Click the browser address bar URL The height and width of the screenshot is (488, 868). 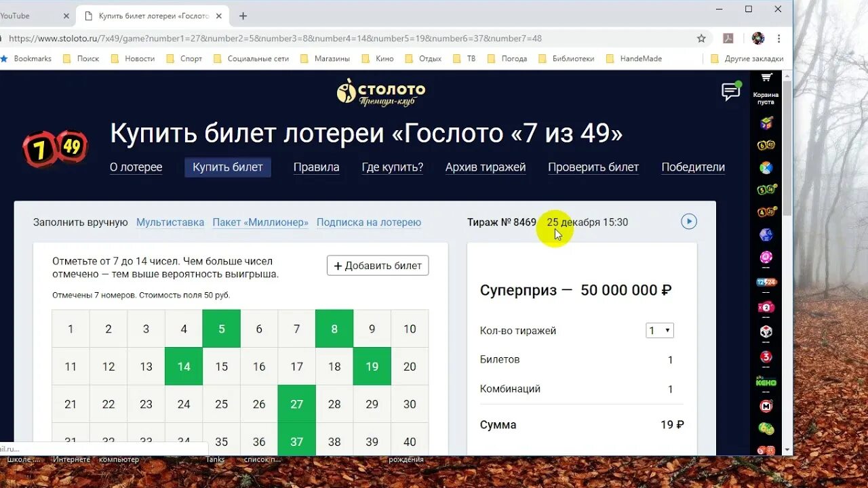coord(275,39)
